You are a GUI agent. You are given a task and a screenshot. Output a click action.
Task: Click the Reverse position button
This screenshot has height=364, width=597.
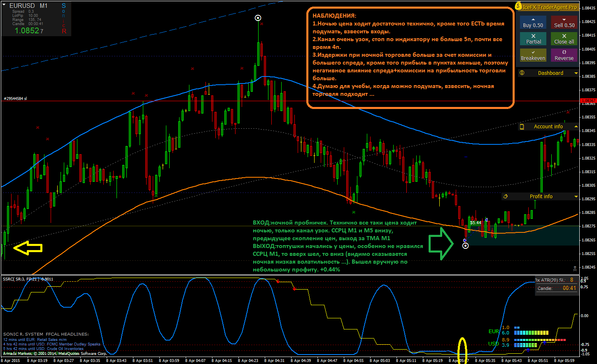(564, 55)
